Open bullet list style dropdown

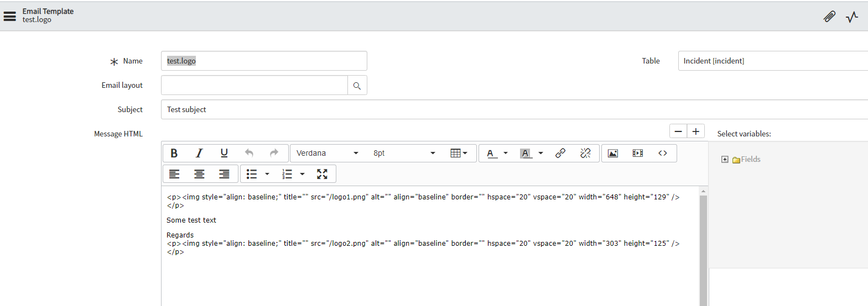point(267,174)
